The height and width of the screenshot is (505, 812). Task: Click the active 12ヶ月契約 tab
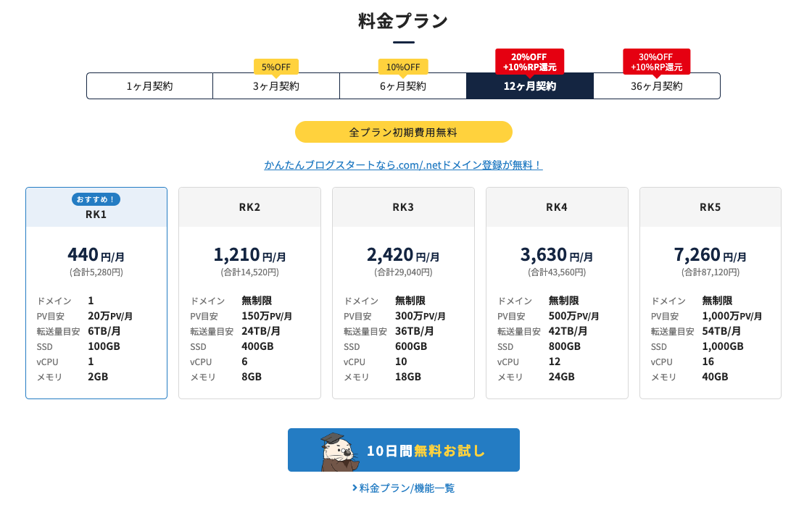click(x=529, y=86)
